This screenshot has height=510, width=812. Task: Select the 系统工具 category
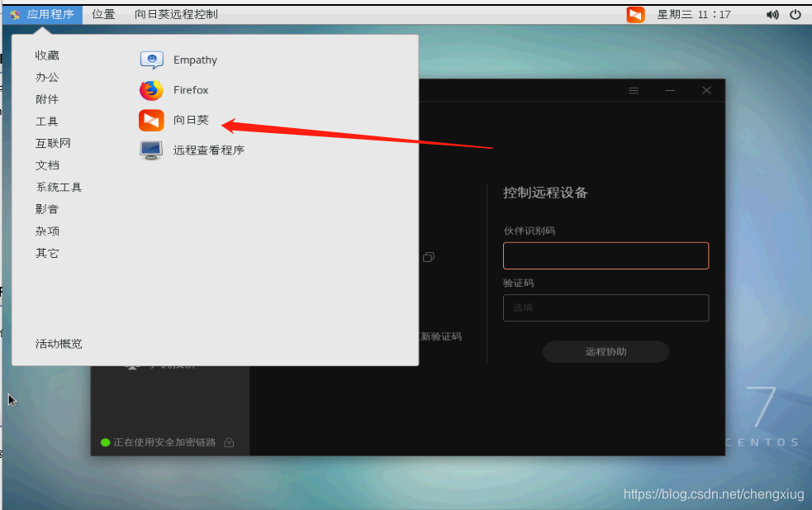[x=59, y=187]
